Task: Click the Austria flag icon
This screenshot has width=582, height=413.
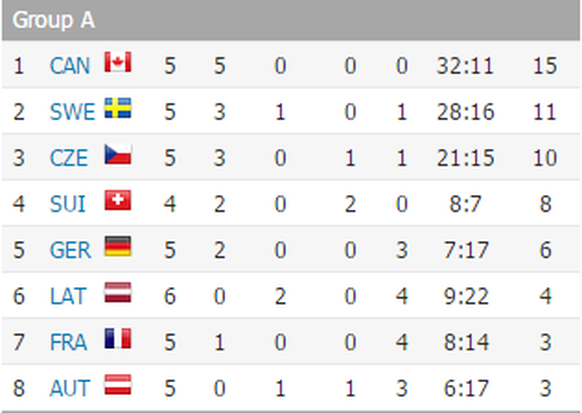Action: (x=118, y=384)
